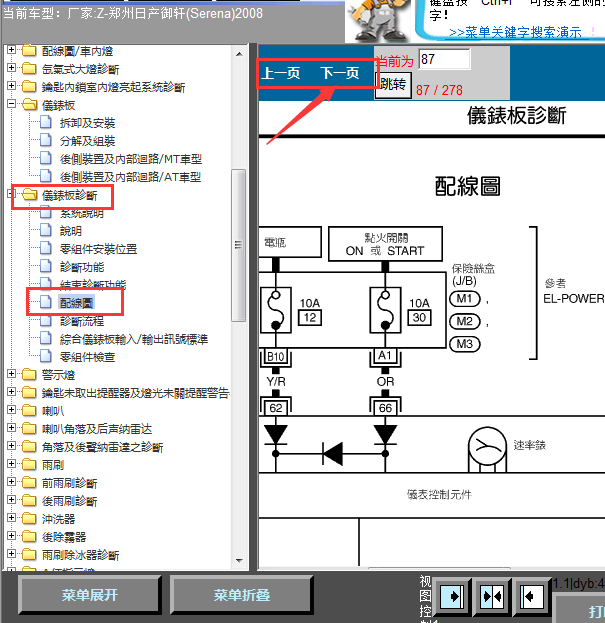The image size is (605, 623).
Task: Click the 分解及組裝 document icon
Action: click(x=46, y=141)
